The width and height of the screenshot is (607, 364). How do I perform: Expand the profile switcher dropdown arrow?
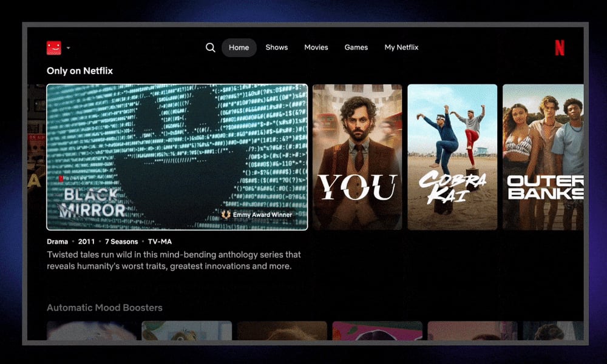68,48
